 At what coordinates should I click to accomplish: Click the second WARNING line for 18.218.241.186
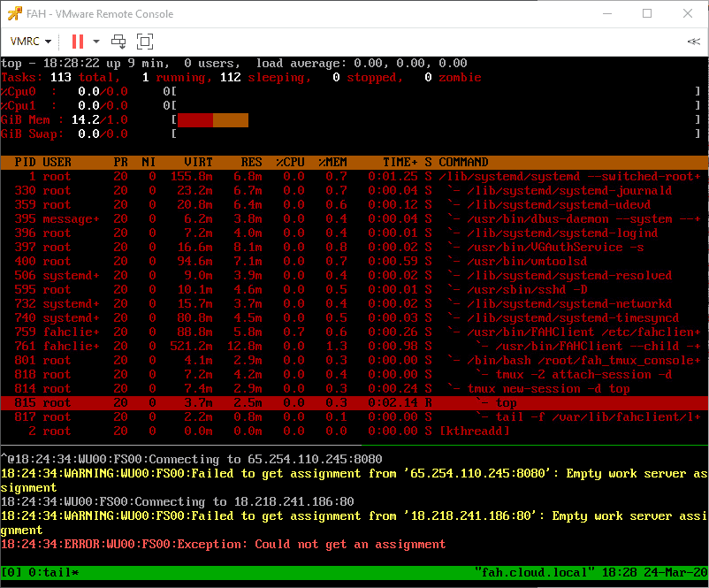point(354,523)
